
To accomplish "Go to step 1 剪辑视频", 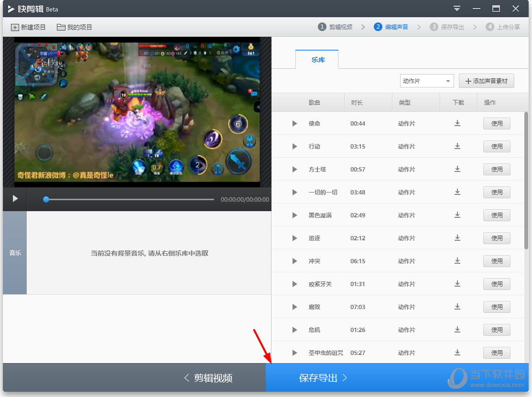I will (x=335, y=27).
